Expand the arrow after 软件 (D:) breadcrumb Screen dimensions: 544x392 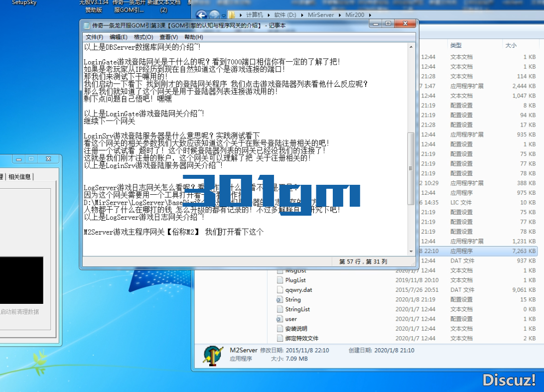point(302,15)
